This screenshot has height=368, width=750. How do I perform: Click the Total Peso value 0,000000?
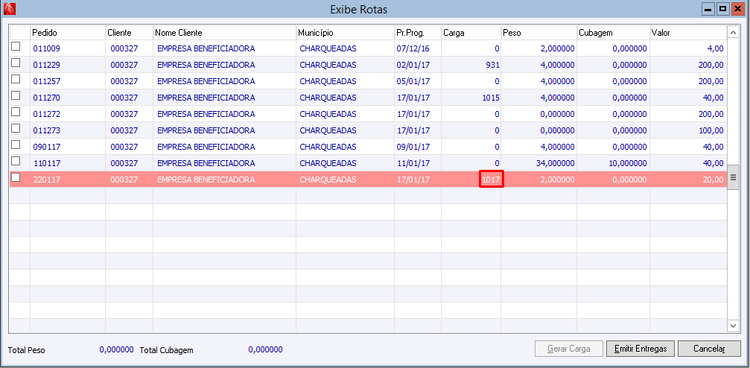tap(116, 349)
